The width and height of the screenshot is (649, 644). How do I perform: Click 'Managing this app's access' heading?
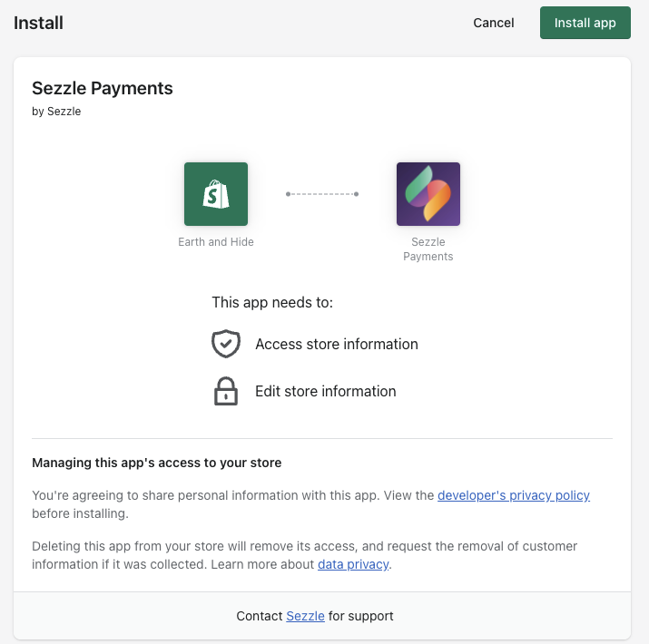coord(156,463)
